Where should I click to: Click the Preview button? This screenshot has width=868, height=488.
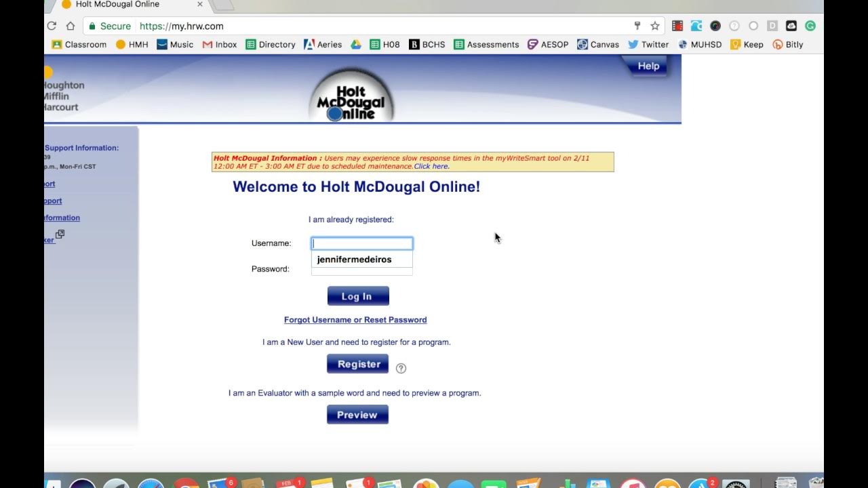click(357, 415)
